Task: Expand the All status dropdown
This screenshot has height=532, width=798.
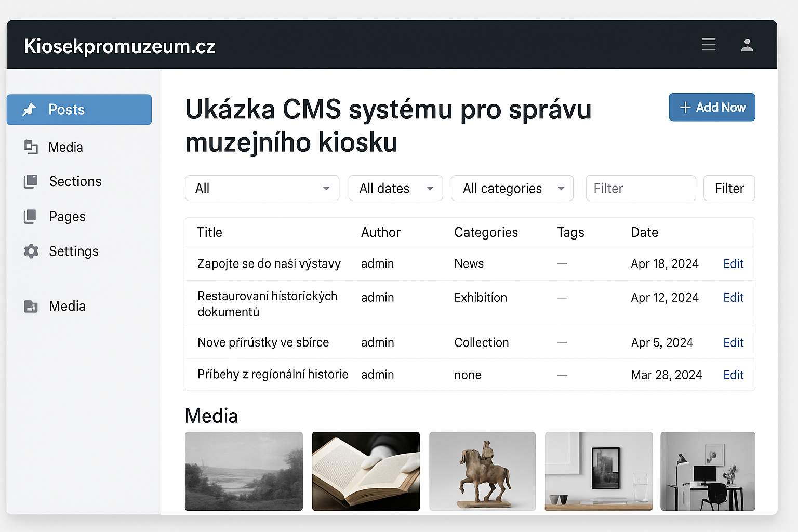Action: 262,188
